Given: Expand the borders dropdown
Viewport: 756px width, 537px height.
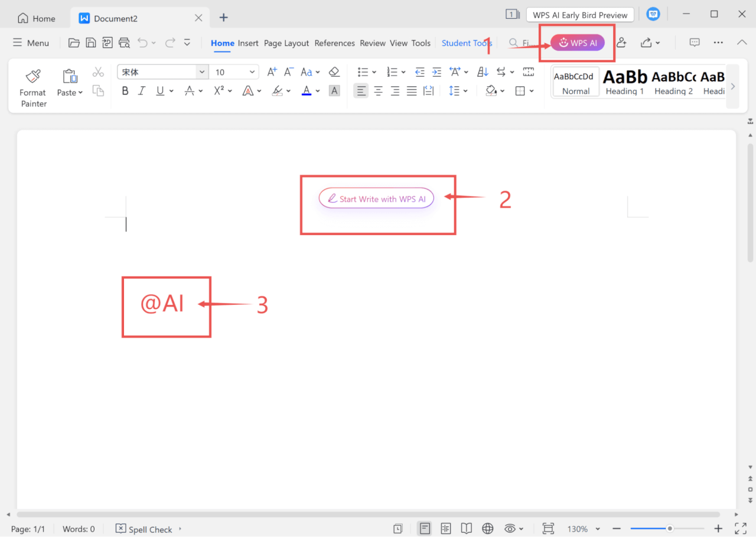Looking at the screenshot, I should pos(532,91).
